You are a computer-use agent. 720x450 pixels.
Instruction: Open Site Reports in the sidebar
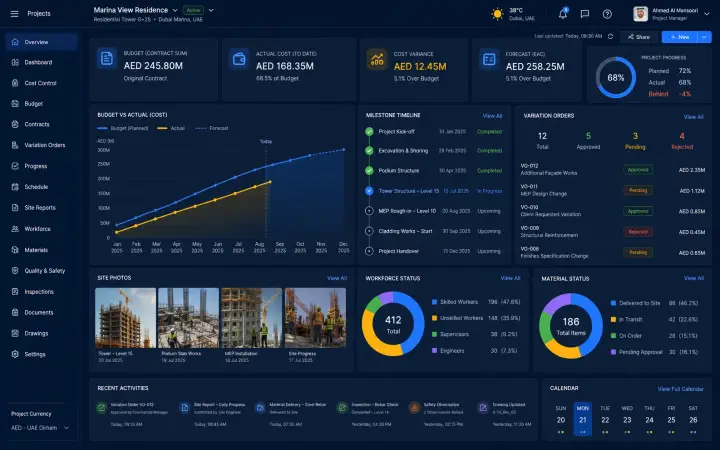(41, 208)
